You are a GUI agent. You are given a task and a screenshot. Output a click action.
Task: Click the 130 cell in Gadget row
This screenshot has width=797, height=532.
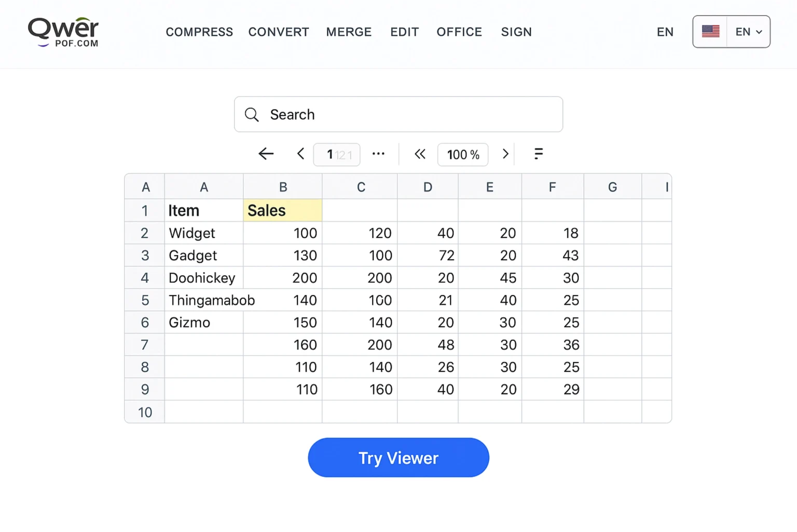click(x=283, y=255)
